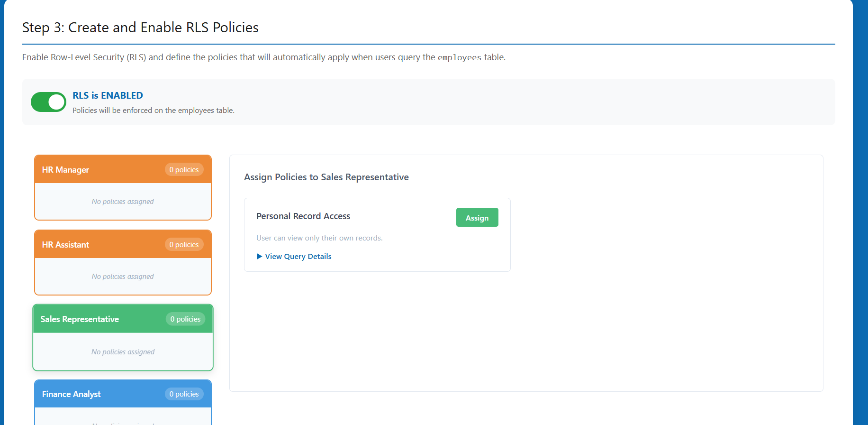The width and height of the screenshot is (868, 425).
Task: Click the Personal Record Access policy title
Action: [x=303, y=216]
